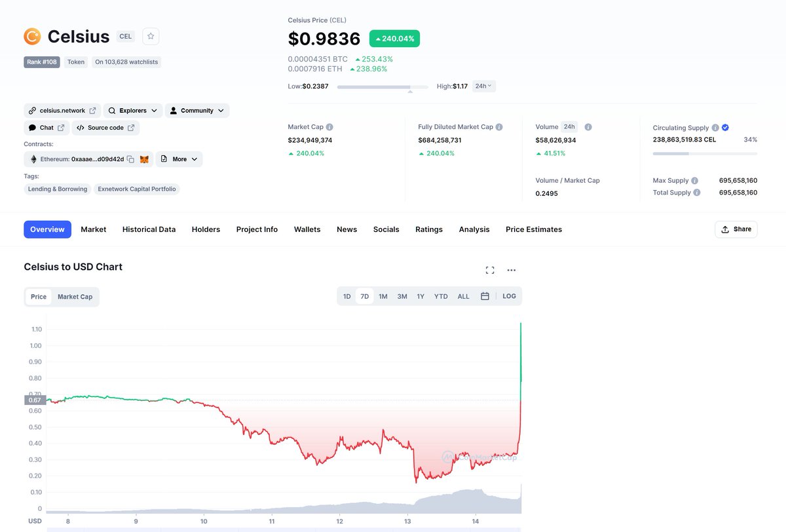Show Market Cap info tooltip icon
786x532 pixels.
(329, 127)
